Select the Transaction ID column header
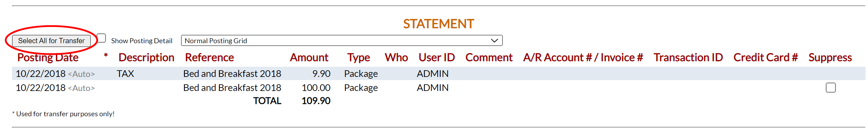 click(688, 58)
